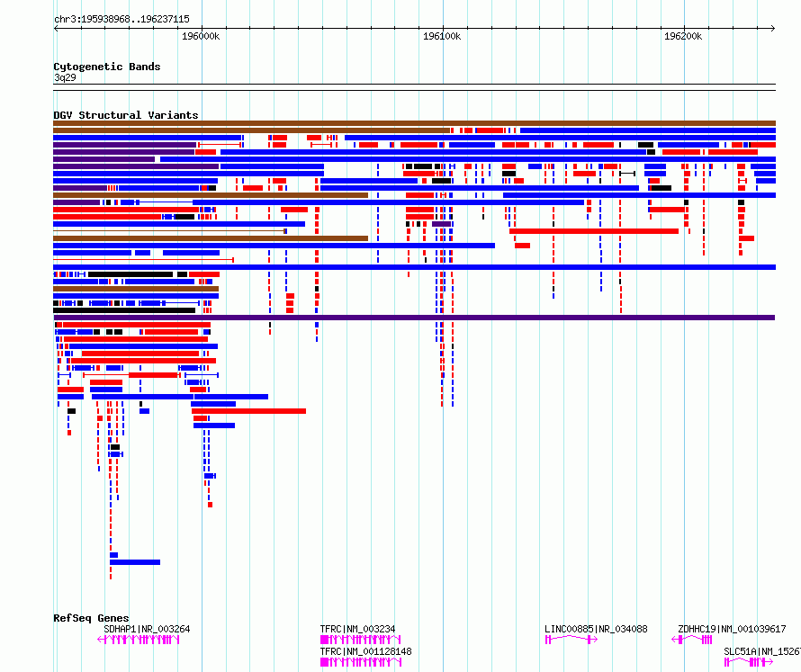The width and height of the screenshot is (801, 672).
Task: Click the DGV Structural Variants track title
Action: [x=126, y=115]
